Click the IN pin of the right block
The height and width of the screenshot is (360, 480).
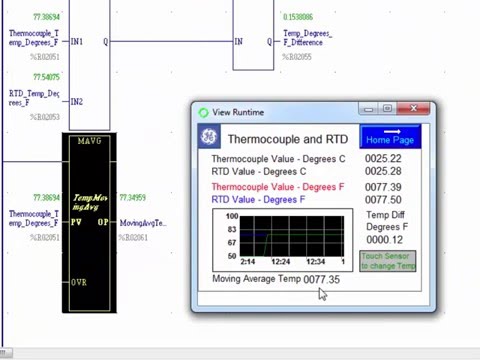click(x=239, y=42)
